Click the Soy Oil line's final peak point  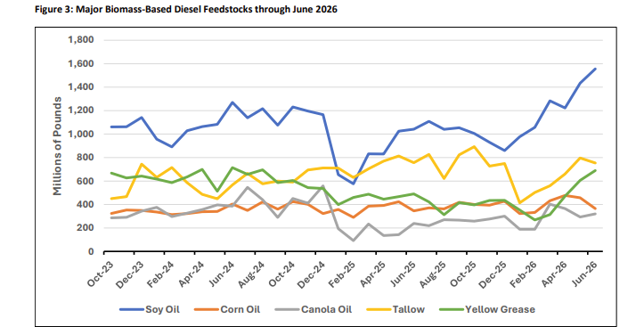click(595, 69)
